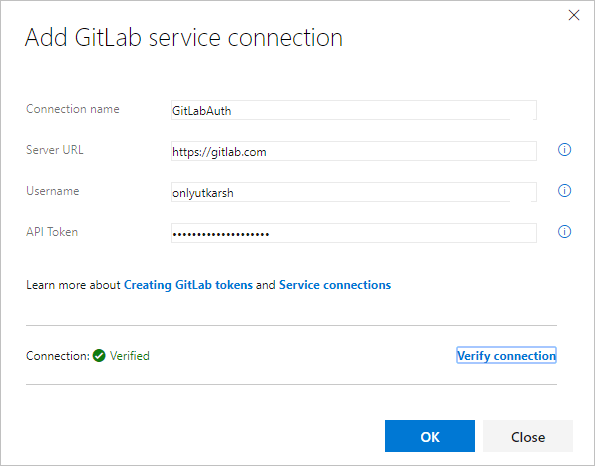Screen dimensions: 595x466
Task: Click the info icon beside API Token
Action: pos(564,231)
